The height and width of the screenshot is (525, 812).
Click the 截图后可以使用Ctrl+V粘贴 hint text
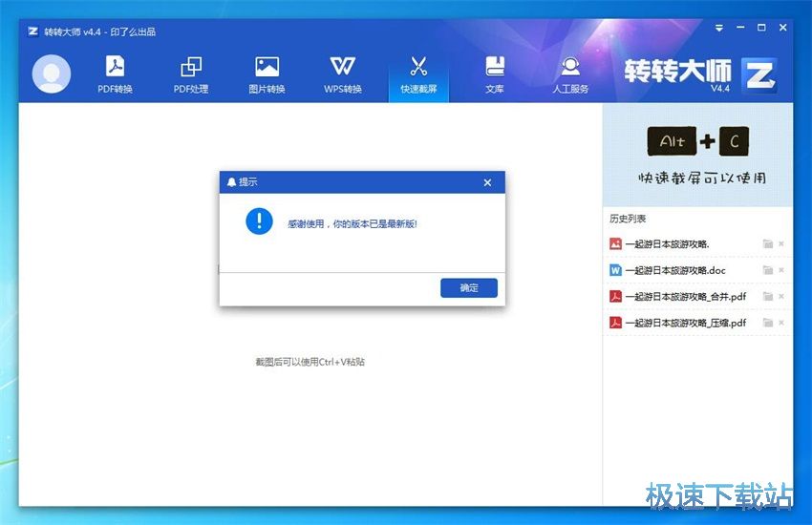(x=310, y=362)
